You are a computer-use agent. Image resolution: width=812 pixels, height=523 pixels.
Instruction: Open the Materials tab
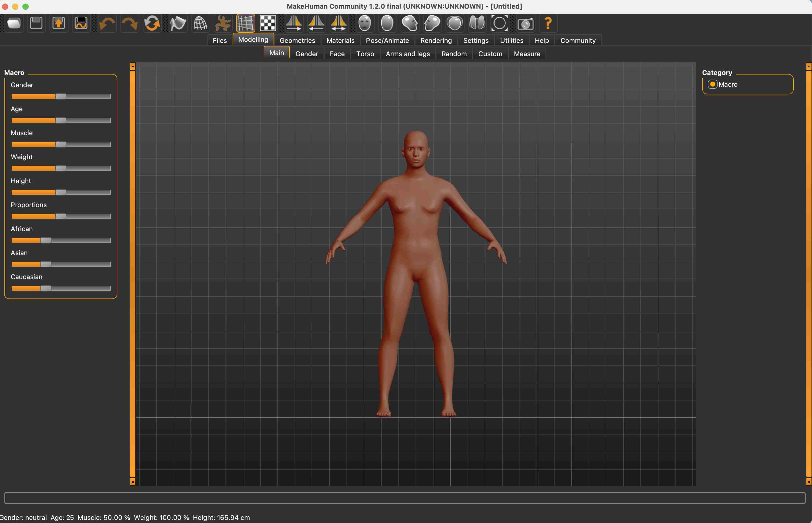(340, 40)
